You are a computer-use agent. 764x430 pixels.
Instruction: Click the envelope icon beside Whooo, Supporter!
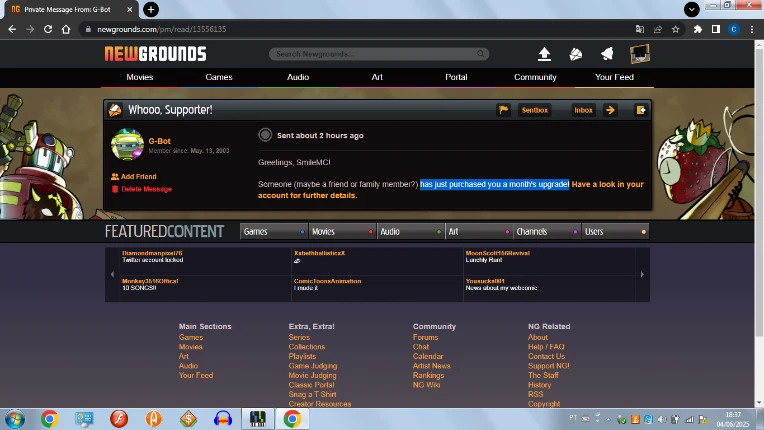click(115, 110)
